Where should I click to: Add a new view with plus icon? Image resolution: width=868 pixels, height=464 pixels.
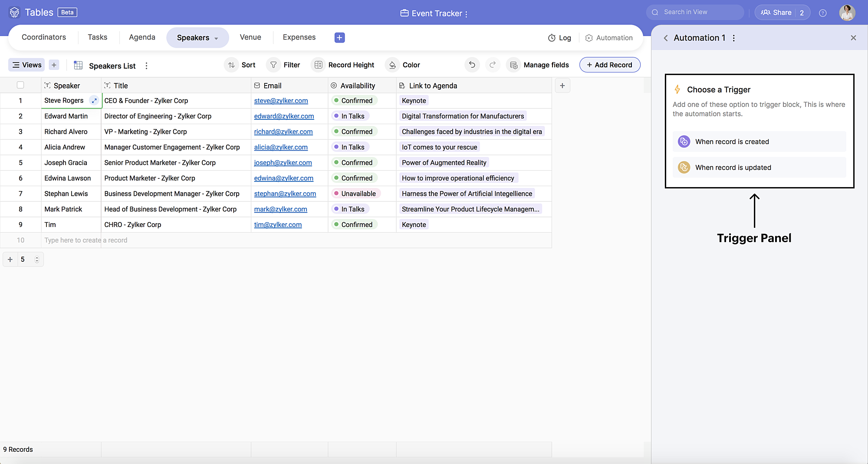(x=54, y=65)
